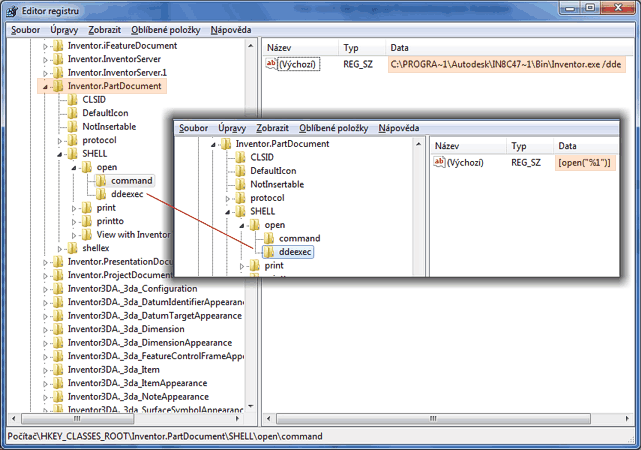Click CLSID folder icon in main tree
Image resolution: width=641 pixels, height=450 pixels.
point(72,99)
